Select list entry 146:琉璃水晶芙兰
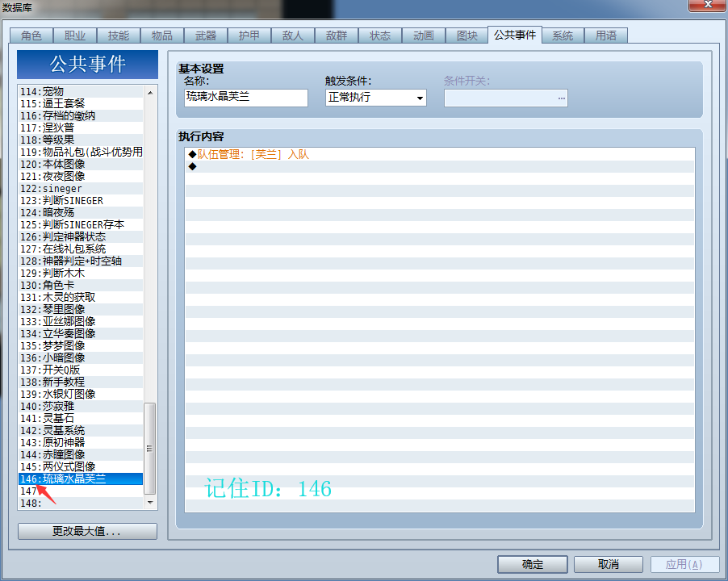Screen dimensions: 728x581 81,479
